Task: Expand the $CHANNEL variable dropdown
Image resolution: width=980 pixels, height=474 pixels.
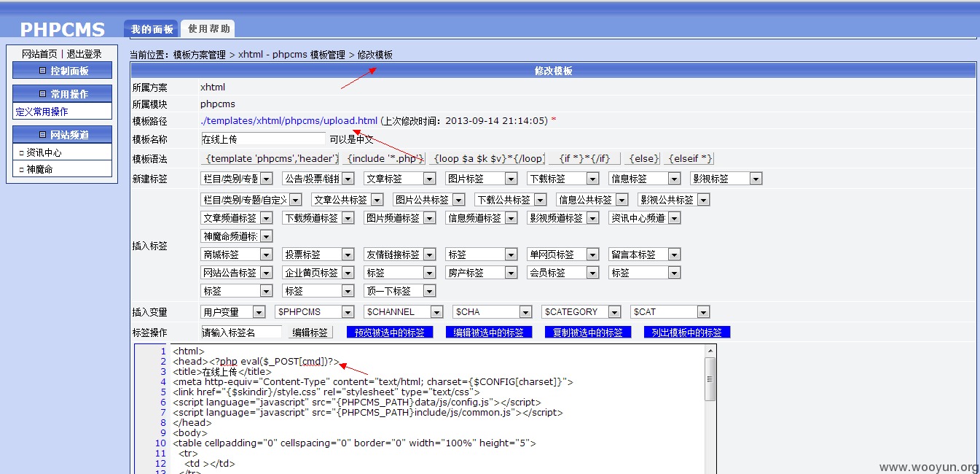Action: tap(404, 312)
